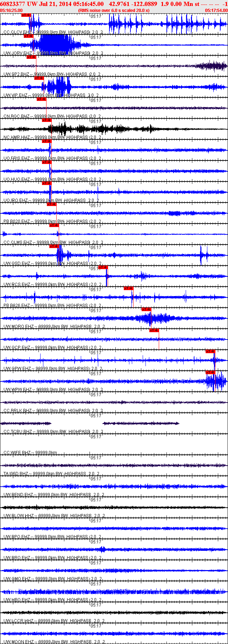The height and width of the screenshot is (644, 228).
Task: Select the pick flag on NC.KMR trace
Action: pos(47,120)
